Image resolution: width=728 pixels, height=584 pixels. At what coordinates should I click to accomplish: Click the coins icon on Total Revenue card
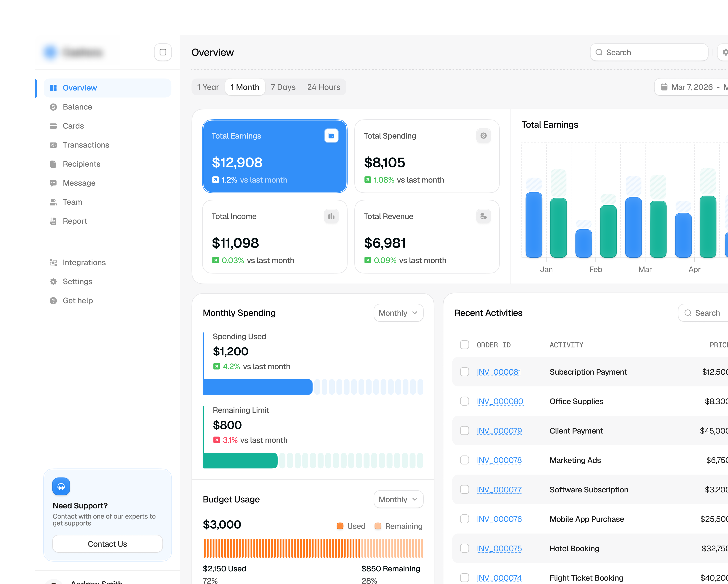484,216
